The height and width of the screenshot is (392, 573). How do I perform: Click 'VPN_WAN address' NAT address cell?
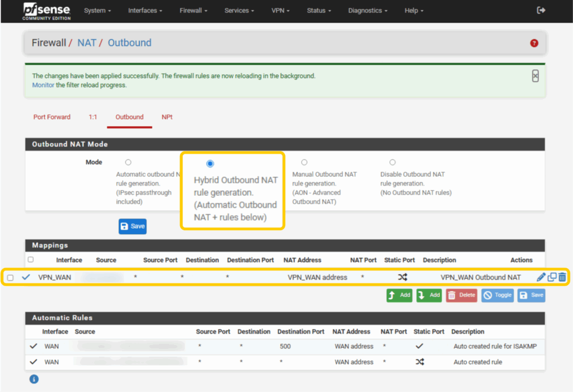tap(317, 277)
